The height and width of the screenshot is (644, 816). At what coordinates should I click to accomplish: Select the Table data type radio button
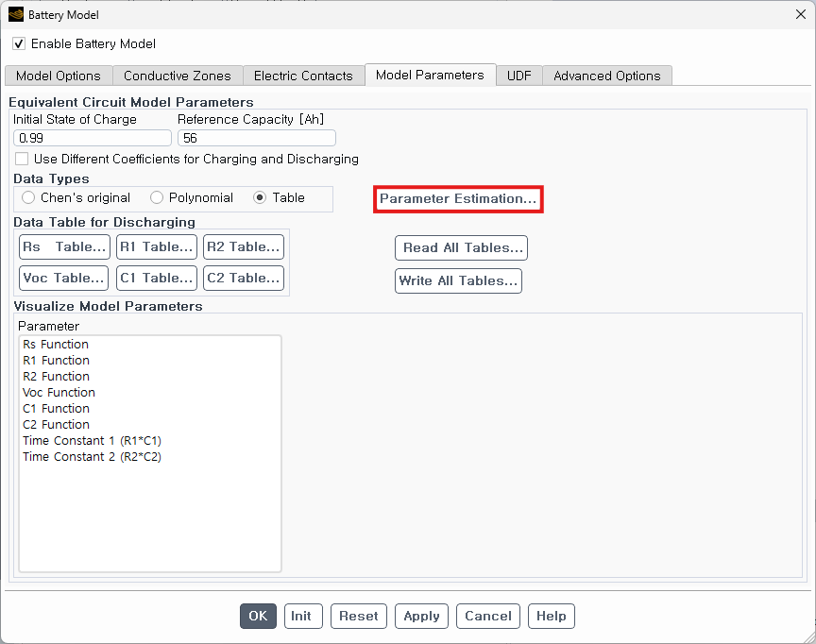coord(261,198)
